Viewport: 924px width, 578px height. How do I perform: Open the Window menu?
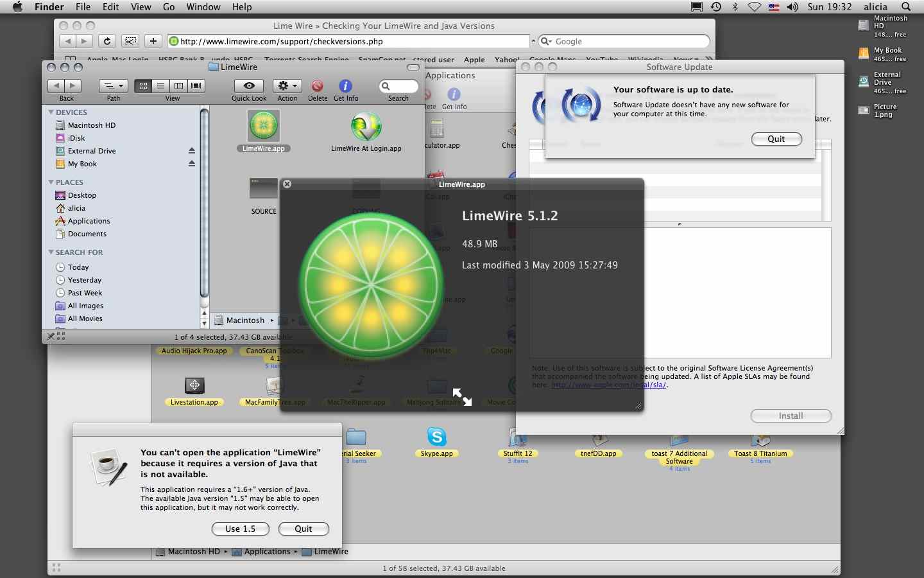[x=203, y=7]
